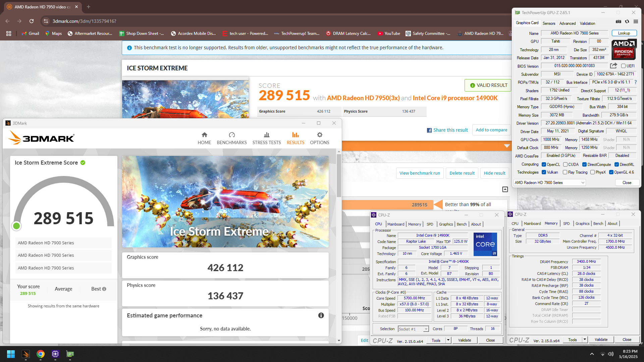Open new browser tab with plus icon
The width and height of the screenshot is (644, 362).
click(x=89, y=7)
